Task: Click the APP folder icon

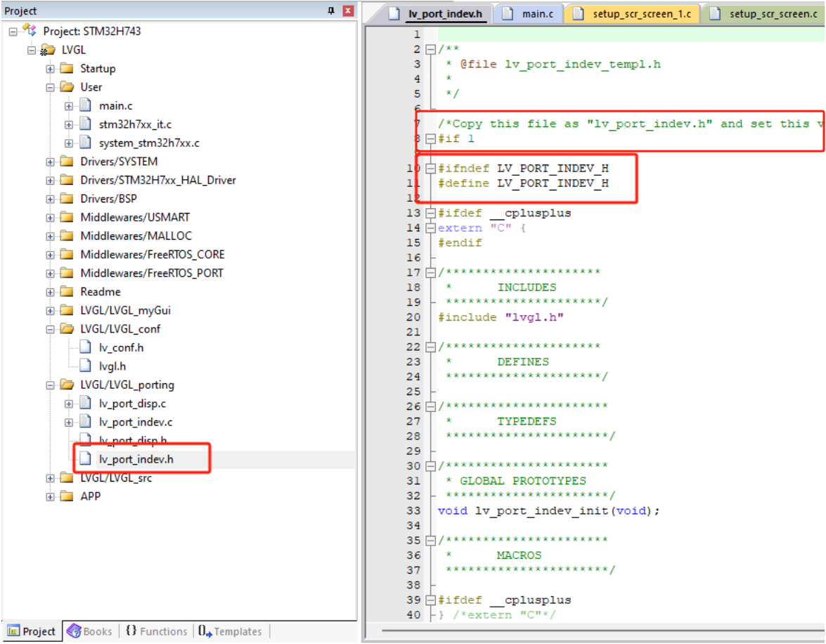Action: pos(67,496)
